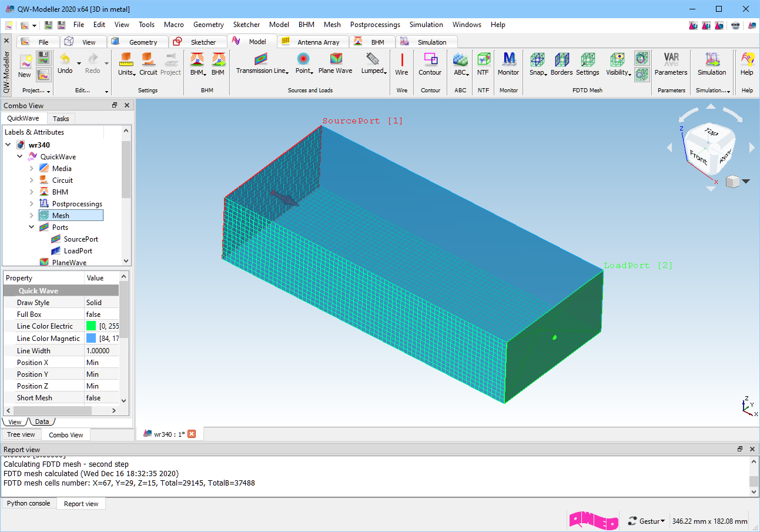Screen dimensions: 760x532
Task: Click the Line Width value field
Action: (102, 351)
